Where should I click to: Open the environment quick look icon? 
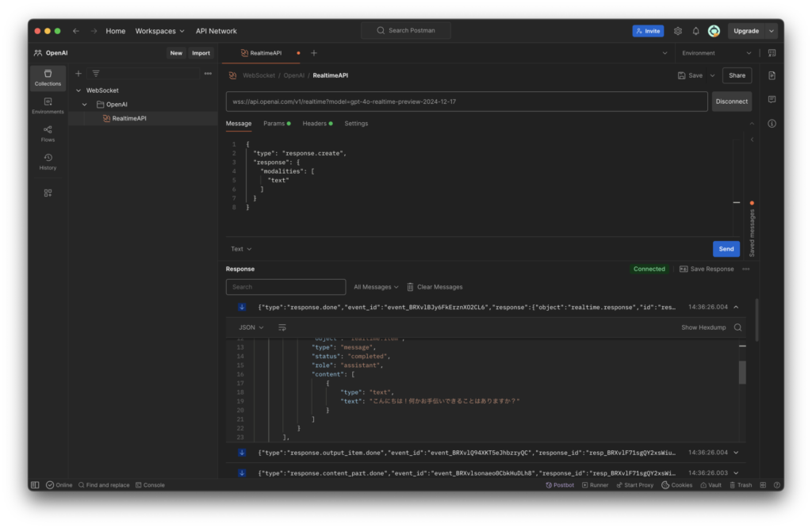click(772, 53)
